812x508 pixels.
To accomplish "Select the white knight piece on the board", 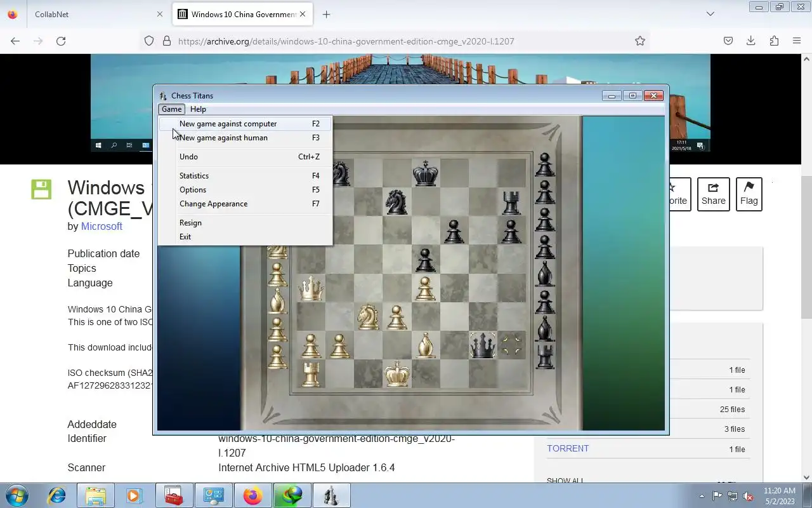I will [x=368, y=316].
